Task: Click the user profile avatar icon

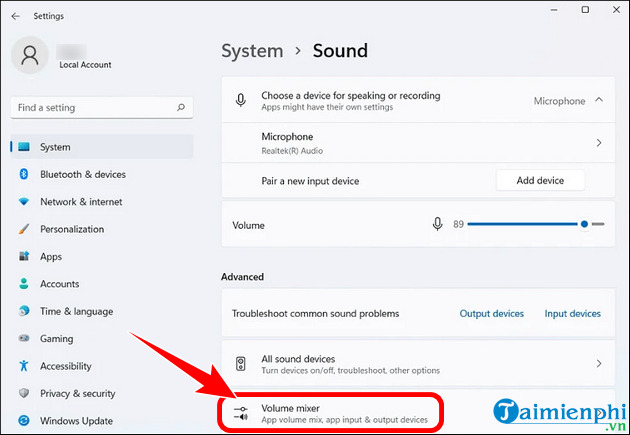Action: 30,55
